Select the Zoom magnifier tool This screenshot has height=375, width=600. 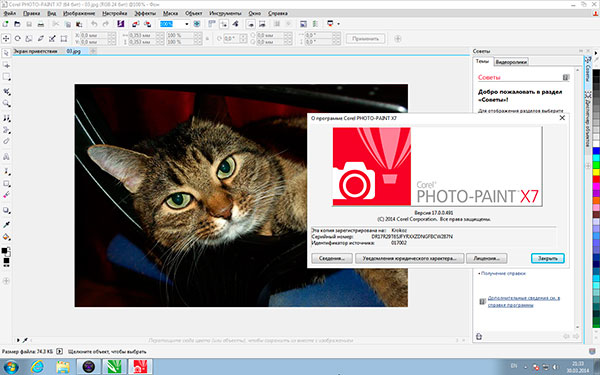6,103
